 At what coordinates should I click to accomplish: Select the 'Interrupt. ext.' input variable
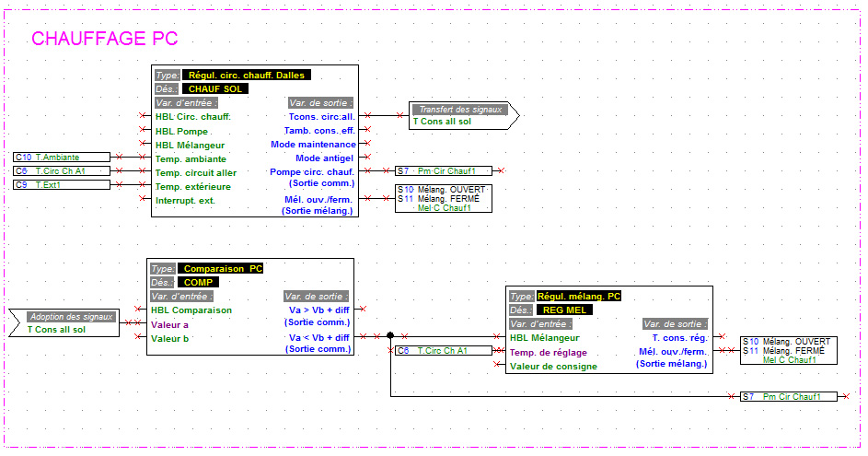(185, 200)
